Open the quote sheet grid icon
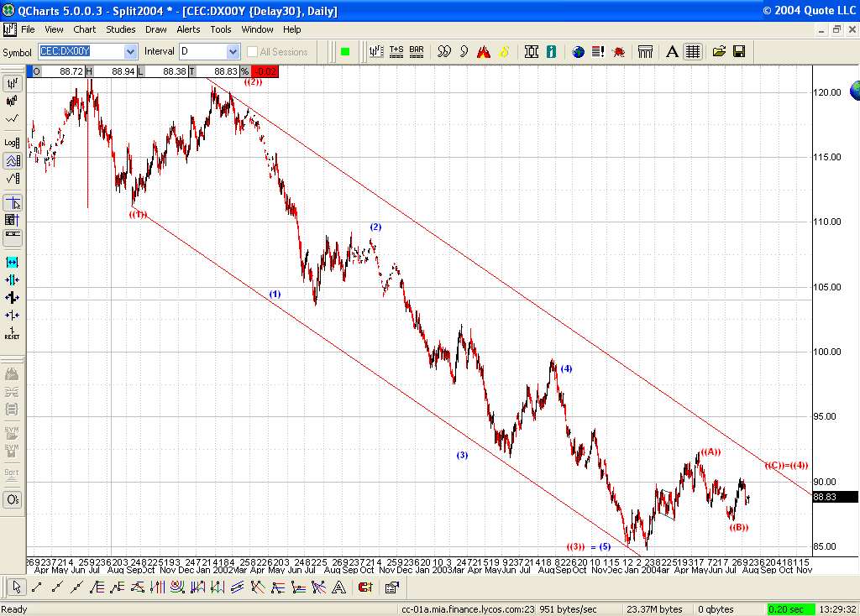Image resolution: width=860 pixels, height=616 pixels. pyautogui.click(x=691, y=51)
